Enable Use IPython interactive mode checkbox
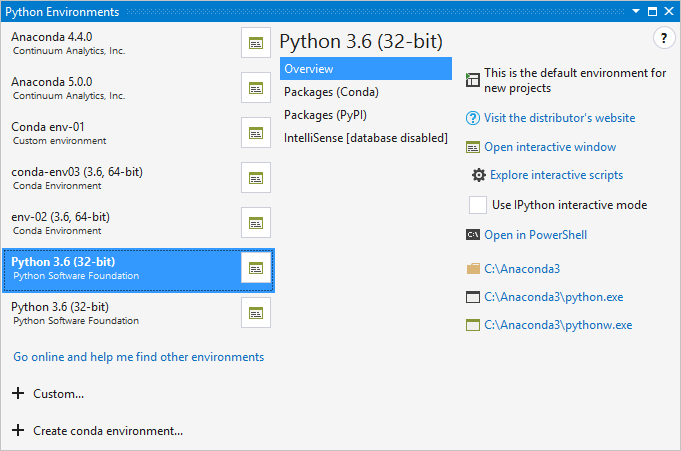Screen dimensions: 681x451 tap(478, 205)
